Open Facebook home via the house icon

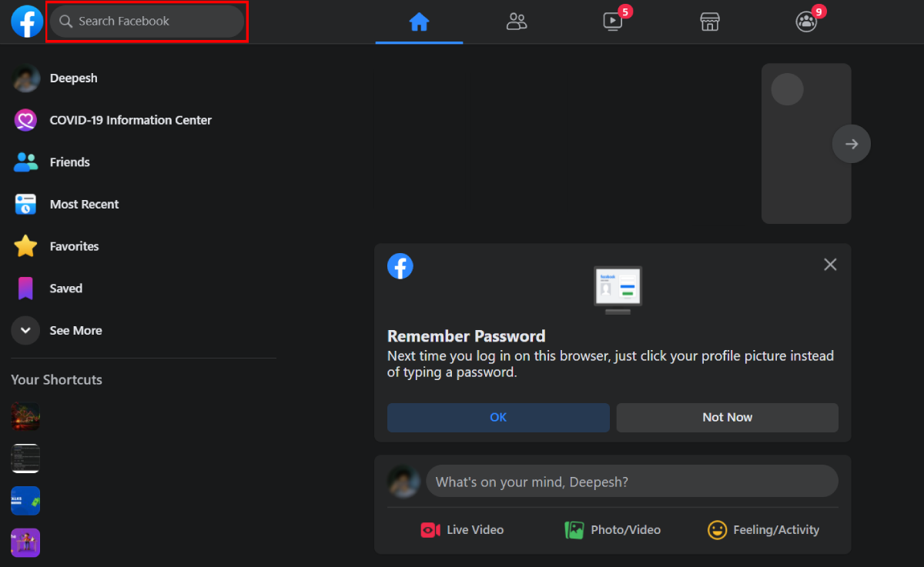click(x=419, y=22)
